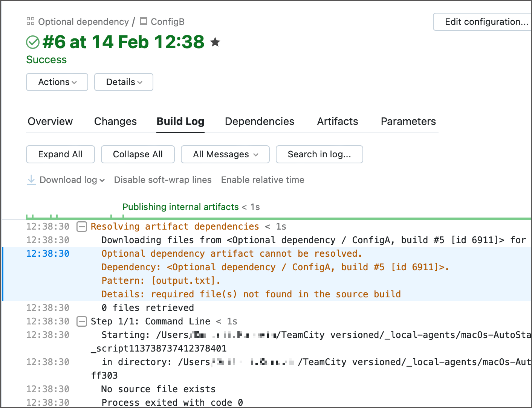The image size is (532, 408).
Task: Star this build as a favorite
Action: (x=215, y=42)
